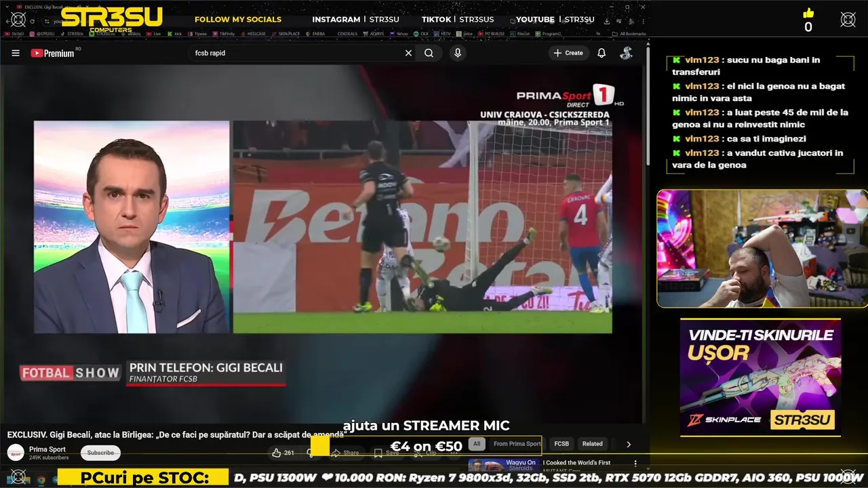Go to YouTube Premium home logo

(x=53, y=53)
